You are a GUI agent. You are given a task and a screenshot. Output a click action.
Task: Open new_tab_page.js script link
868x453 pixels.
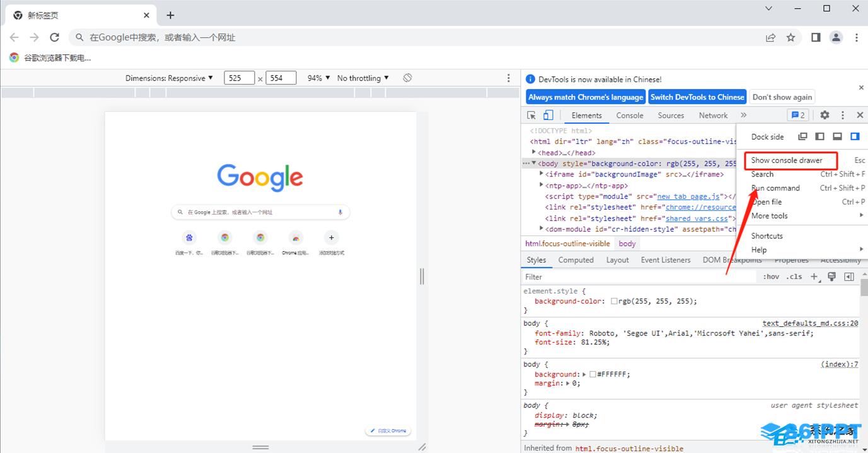[688, 196]
